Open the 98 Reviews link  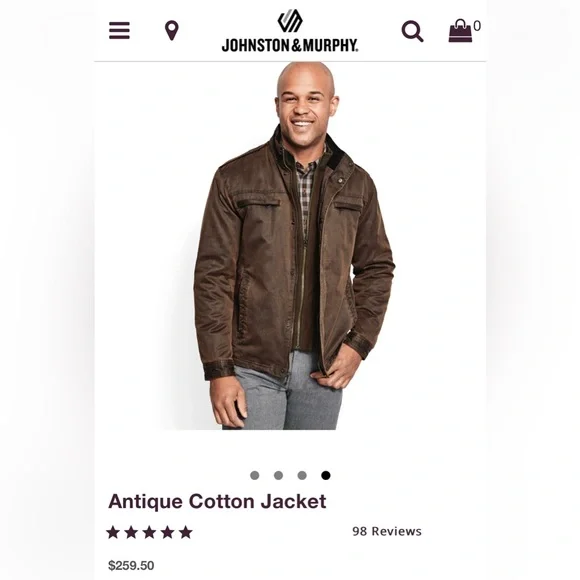point(387,531)
